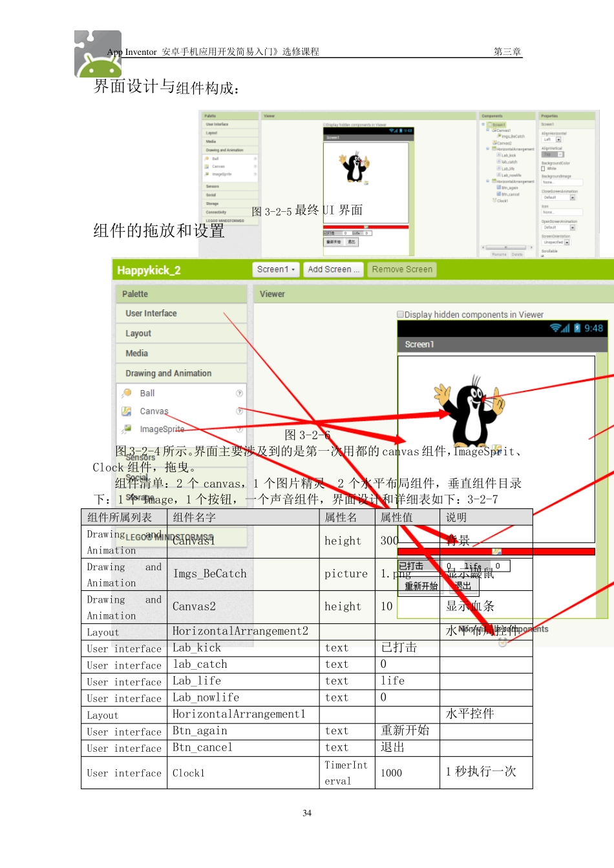This screenshot has width=614, height=868.
Task: Open AlignHorizontal dropdown in small Properties panel
Action: click(558, 139)
